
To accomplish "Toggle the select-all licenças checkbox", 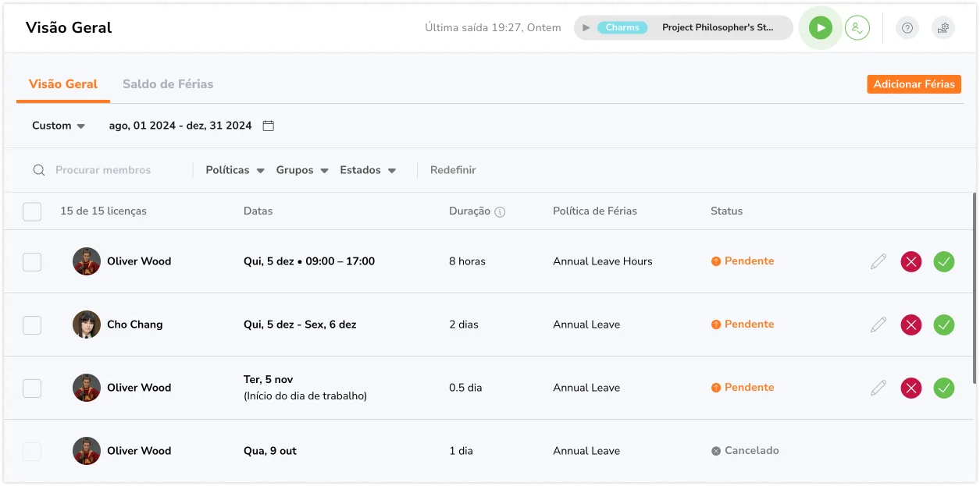I will pos(32,211).
